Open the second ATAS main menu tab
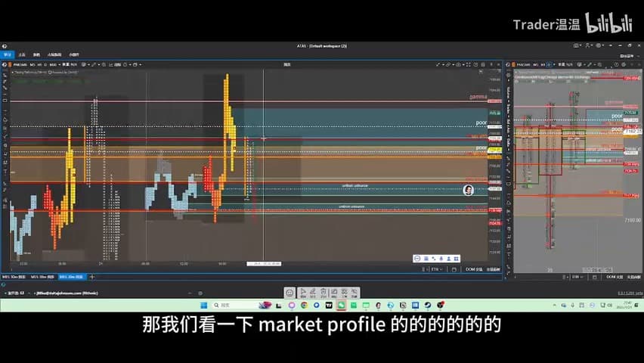 (22, 54)
